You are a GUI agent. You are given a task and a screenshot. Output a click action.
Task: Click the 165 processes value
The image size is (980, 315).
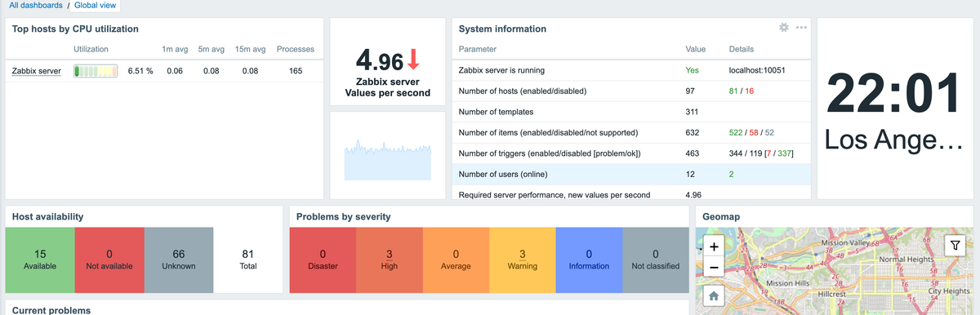(296, 71)
